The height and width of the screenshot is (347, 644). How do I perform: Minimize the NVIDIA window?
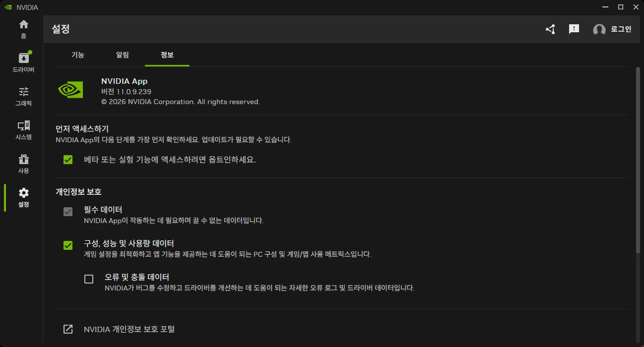click(x=605, y=7)
